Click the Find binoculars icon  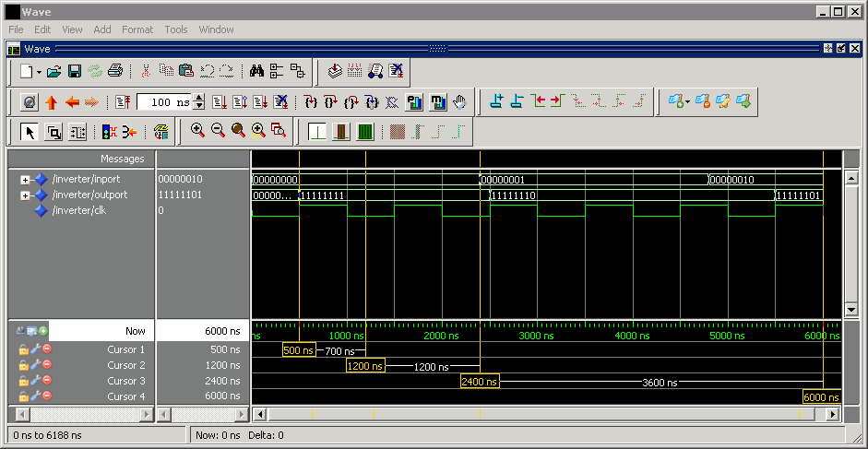pos(256,71)
